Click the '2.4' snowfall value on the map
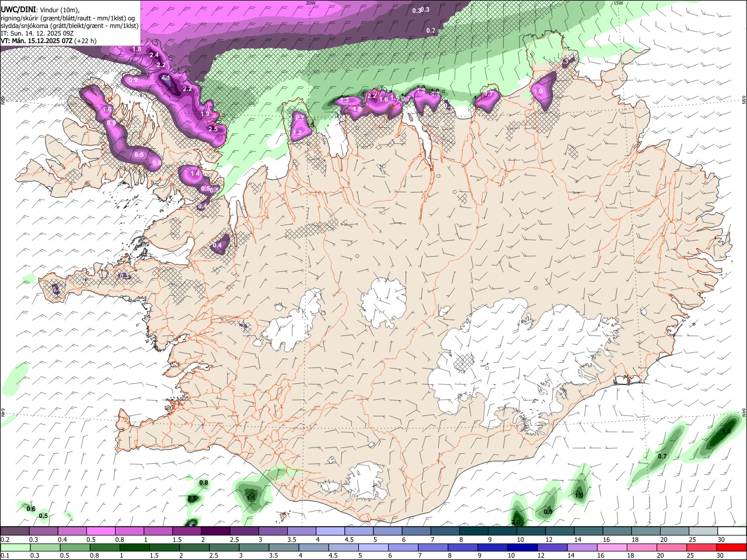The image size is (747, 560). point(154,55)
